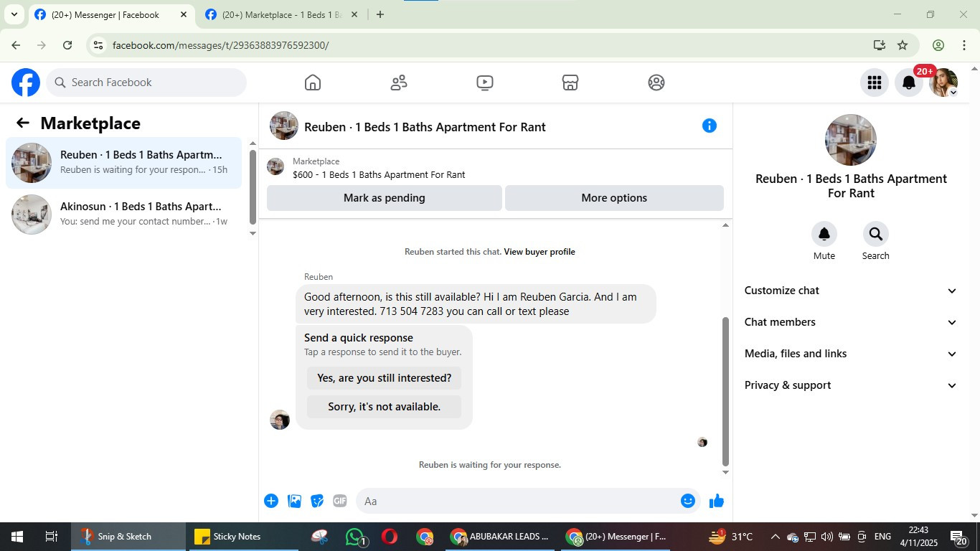Attach a photo using image icon
Viewport: 980px width, 551px height.
point(294,501)
